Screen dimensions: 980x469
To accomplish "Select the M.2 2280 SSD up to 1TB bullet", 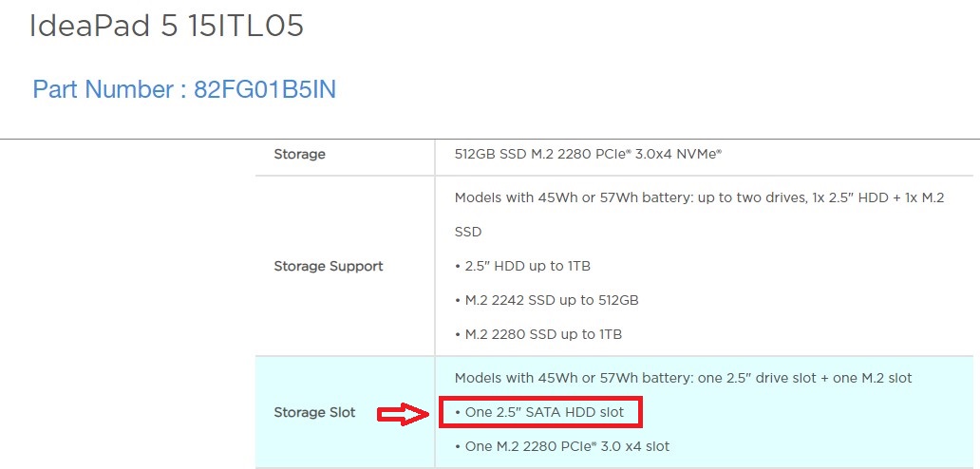I will click(x=538, y=334).
